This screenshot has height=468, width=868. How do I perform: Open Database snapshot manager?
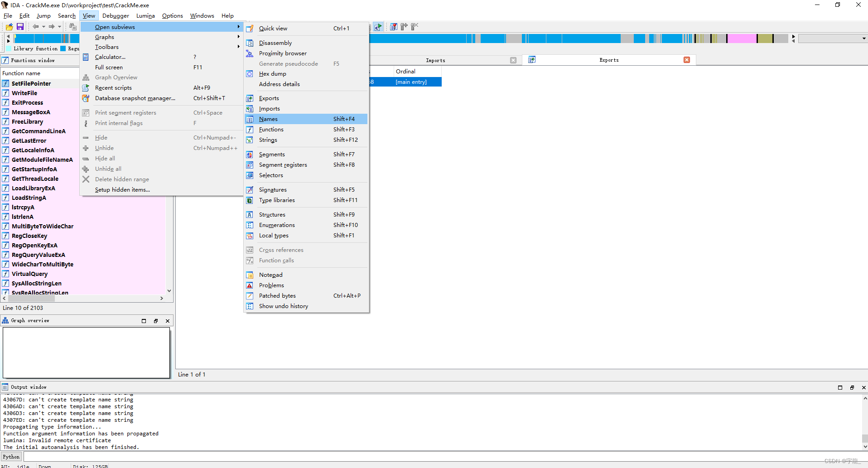tap(161, 98)
